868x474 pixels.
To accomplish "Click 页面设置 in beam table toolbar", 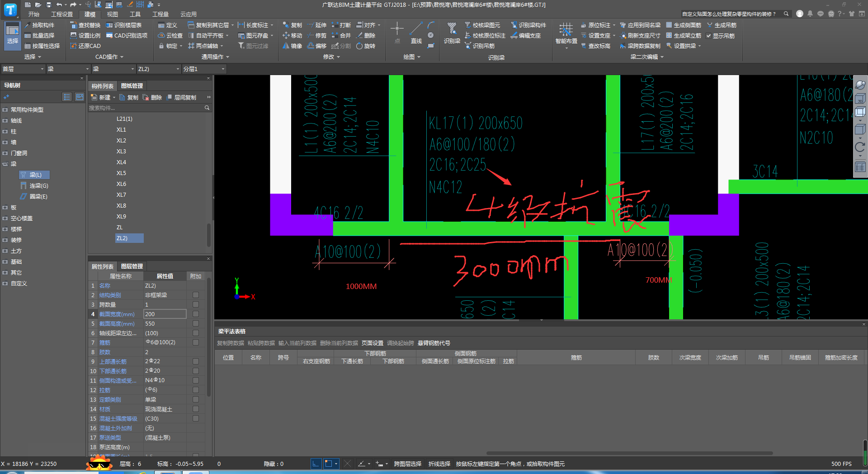I will [x=373, y=343].
